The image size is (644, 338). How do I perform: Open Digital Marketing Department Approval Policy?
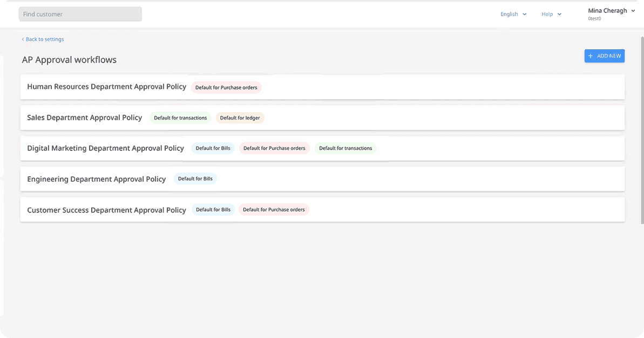(105, 148)
